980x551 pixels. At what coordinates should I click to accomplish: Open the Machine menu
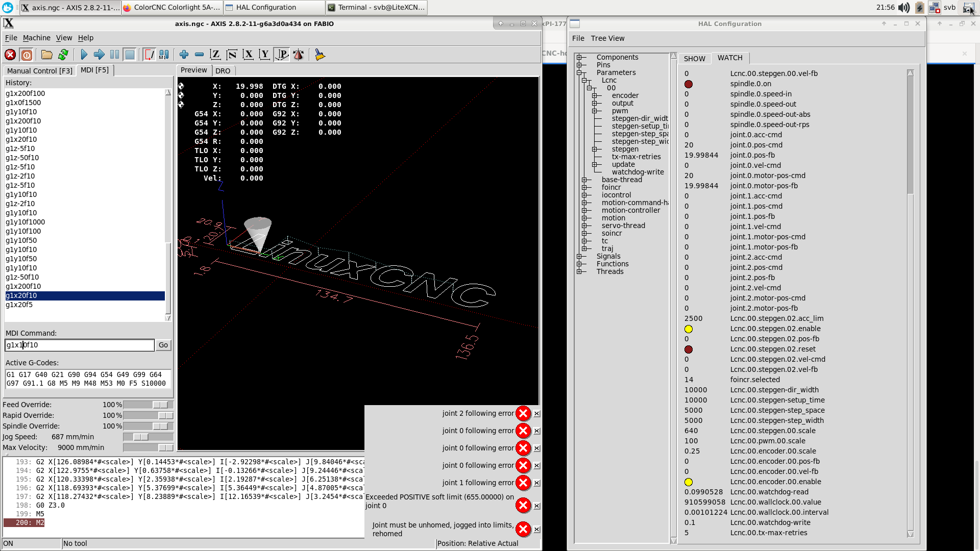tap(37, 38)
